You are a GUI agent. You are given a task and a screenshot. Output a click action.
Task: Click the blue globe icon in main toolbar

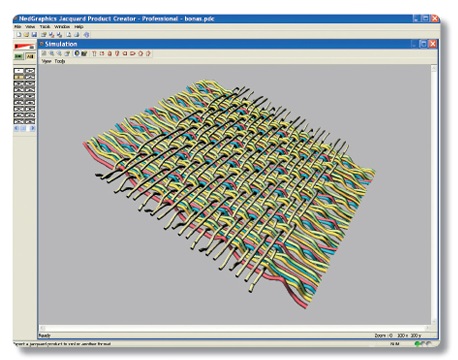click(x=86, y=35)
